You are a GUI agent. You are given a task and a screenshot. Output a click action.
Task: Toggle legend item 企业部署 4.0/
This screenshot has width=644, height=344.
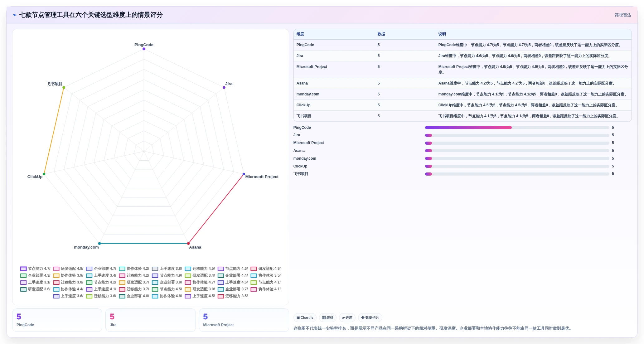[134, 296]
